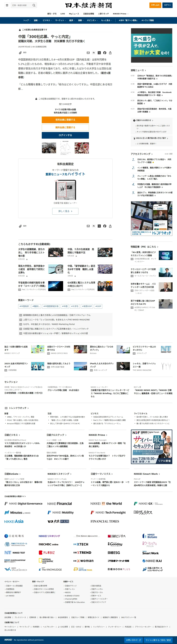Click the 食べ盛りの子供 advertisement banner
The width and height of the screenshot is (177, 644).
pos(151,45)
